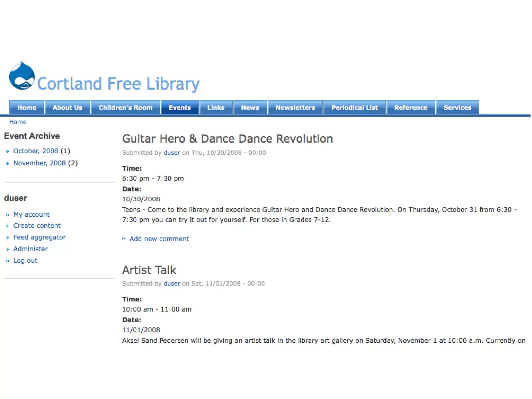Select the Events tab
The width and height of the screenshot is (532, 399).
point(180,107)
